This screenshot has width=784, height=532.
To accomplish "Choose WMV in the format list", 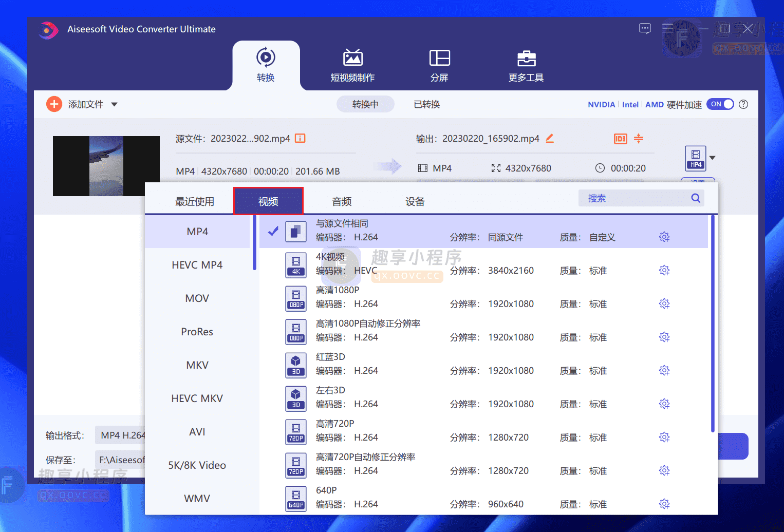I will [x=197, y=499].
